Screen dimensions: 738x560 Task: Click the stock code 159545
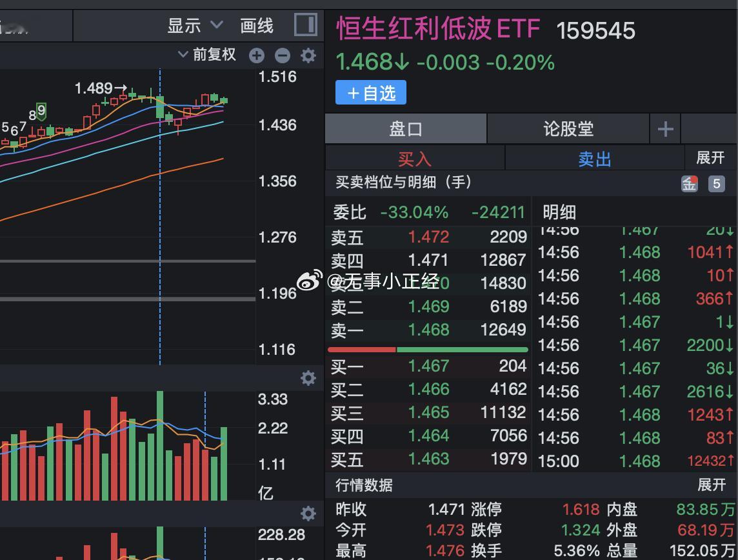595,30
